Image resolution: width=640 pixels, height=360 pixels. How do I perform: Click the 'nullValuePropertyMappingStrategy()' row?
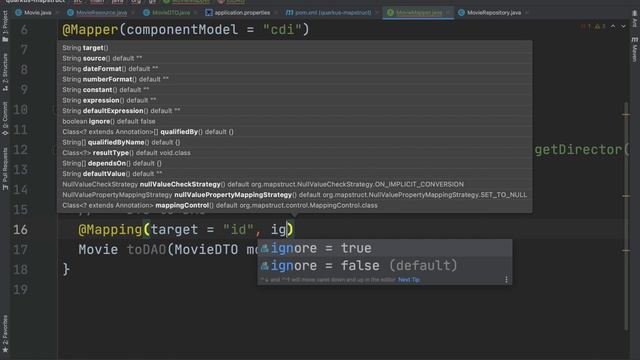click(x=294, y=195)
